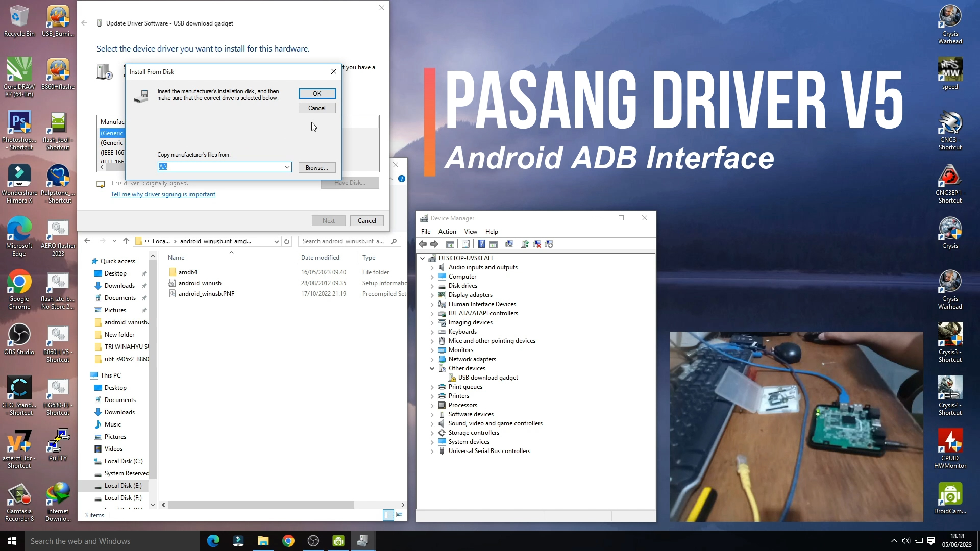Screen dimensions: 980x551
Task: Switch Explorer to thumbnail view via status bar toggle
Action: 399,515
